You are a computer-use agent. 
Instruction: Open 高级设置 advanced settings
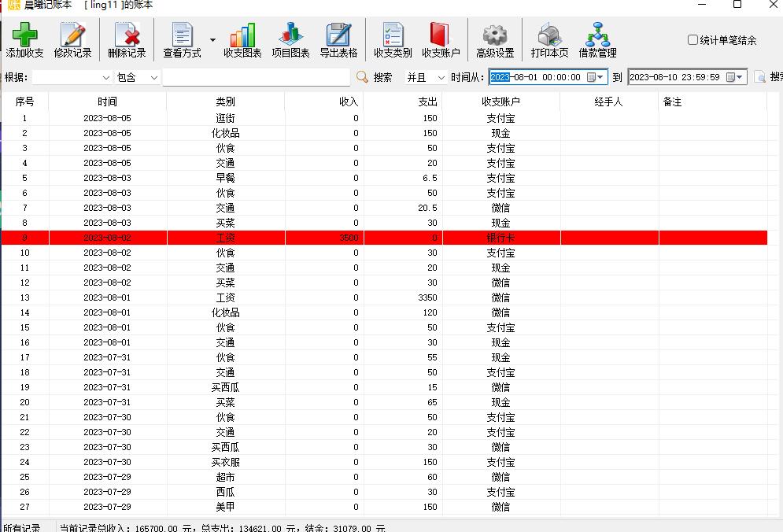[495, 38]
